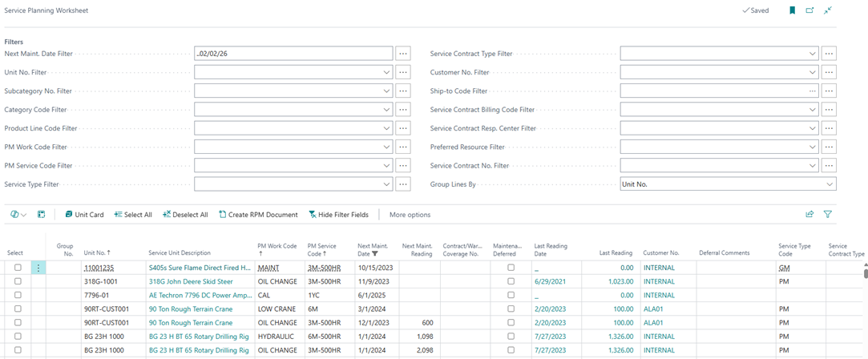Click the share icon above the grid
The width and height of the screenshot is (868, 359).
(x=809, y=214)
